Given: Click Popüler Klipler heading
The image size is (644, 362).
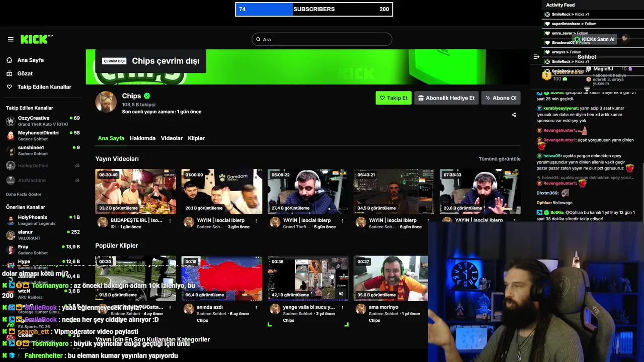Looking at the screenshot, I should pyautogui.click(x=117, y=246).
